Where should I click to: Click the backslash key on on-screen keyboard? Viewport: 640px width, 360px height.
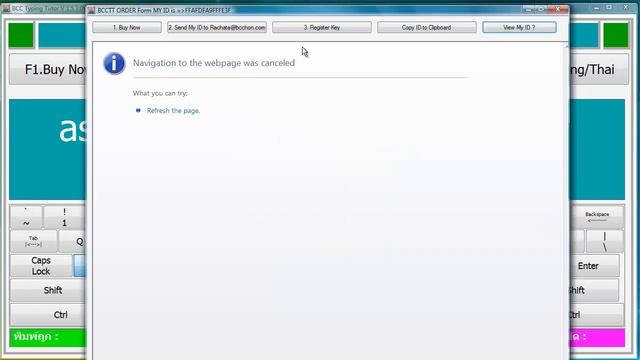click(605, 241)
